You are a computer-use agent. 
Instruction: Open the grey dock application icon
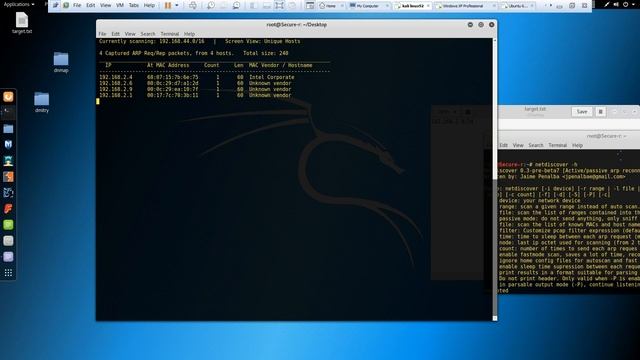click(8, 241)
